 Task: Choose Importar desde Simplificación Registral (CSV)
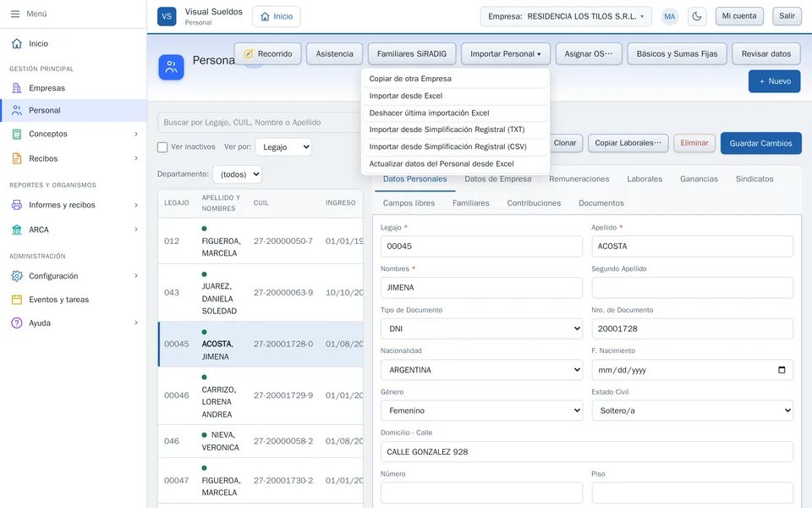pos(455,146)
